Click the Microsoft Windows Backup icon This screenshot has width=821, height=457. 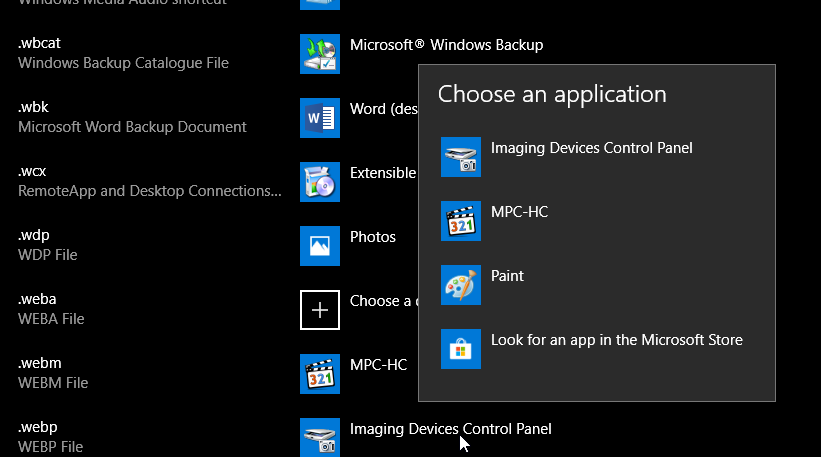tap(320, 54)
